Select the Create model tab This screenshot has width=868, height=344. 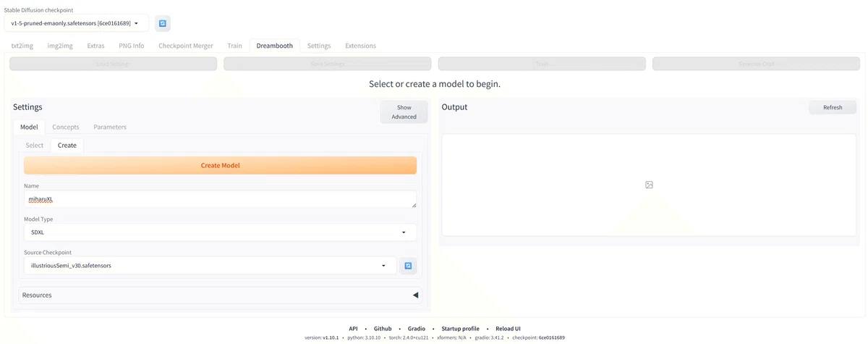pos(67,145)
